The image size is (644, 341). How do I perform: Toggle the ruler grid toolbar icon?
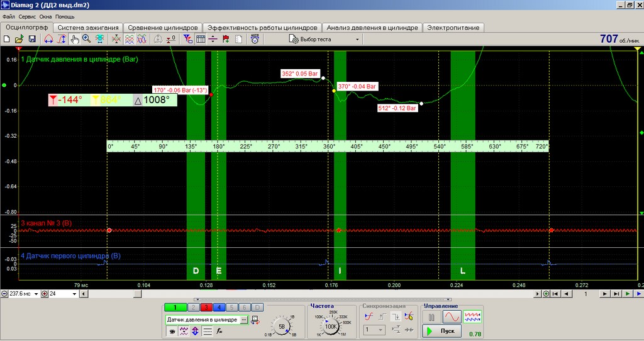click(201, 39)
